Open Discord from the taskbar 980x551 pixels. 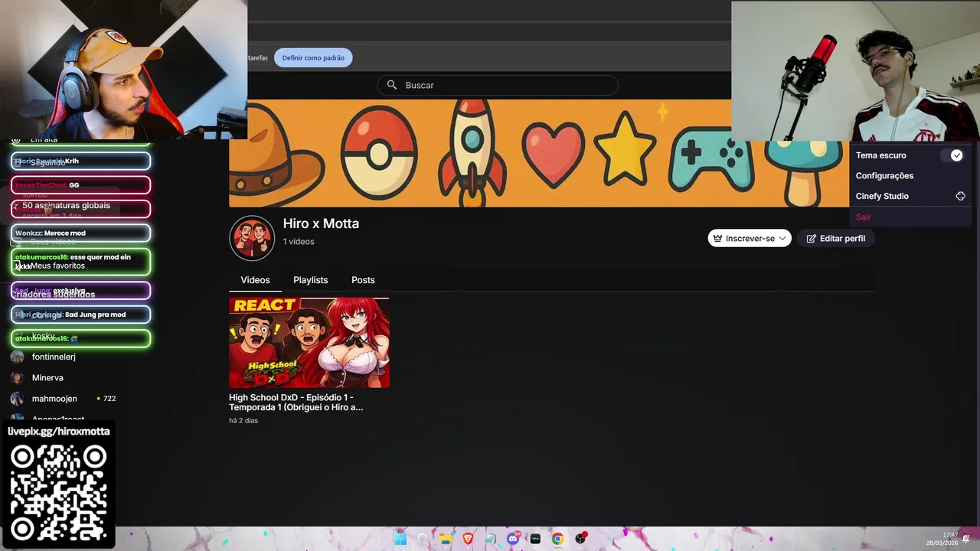click(513, 539)
